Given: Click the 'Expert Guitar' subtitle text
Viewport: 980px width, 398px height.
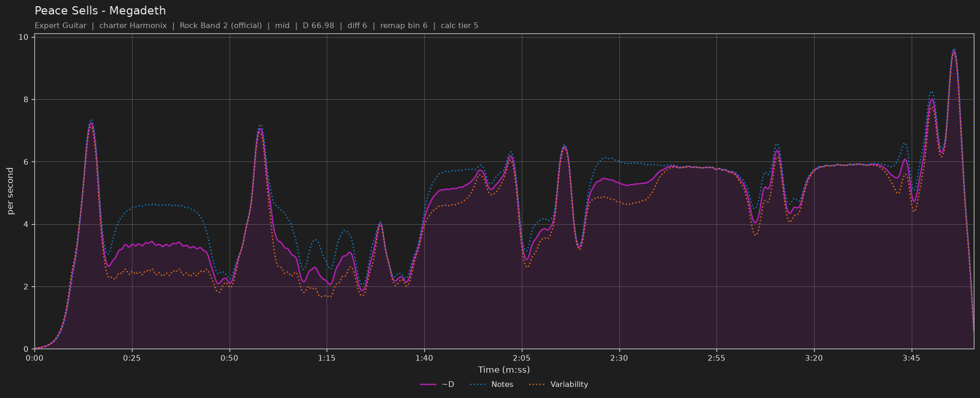Looking at the screenshot, I should click(61, 26).
